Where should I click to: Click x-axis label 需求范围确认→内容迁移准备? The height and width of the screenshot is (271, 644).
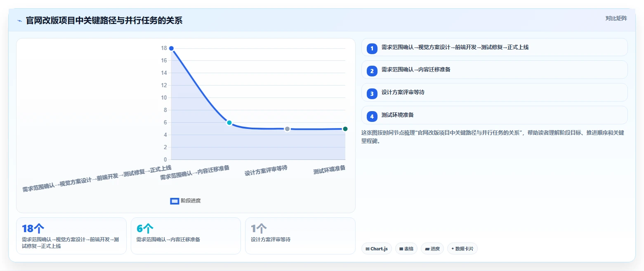[x=195, y=173]
